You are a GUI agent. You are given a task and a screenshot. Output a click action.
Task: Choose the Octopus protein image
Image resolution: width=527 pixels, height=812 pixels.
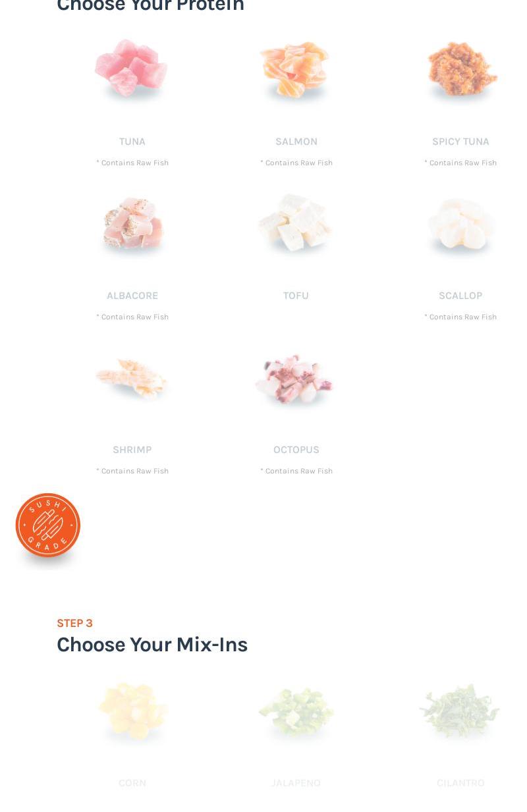point(296,380)
